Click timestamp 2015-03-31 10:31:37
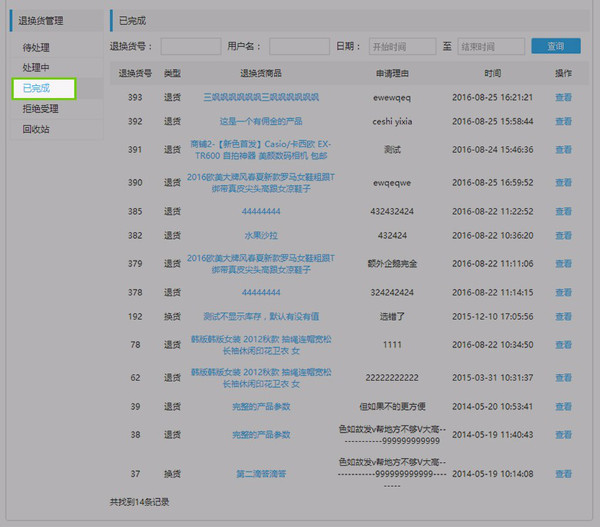 pos(492,378)
